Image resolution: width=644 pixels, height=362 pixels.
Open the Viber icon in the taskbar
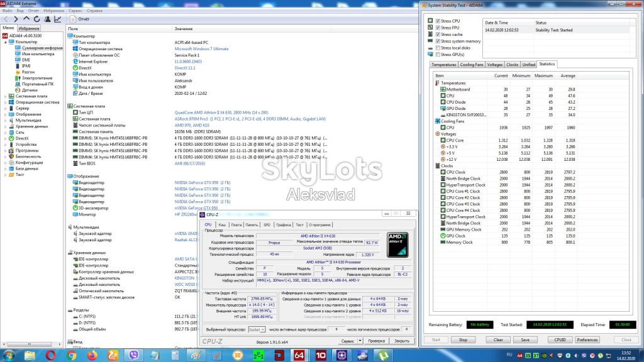coord(133,355)
